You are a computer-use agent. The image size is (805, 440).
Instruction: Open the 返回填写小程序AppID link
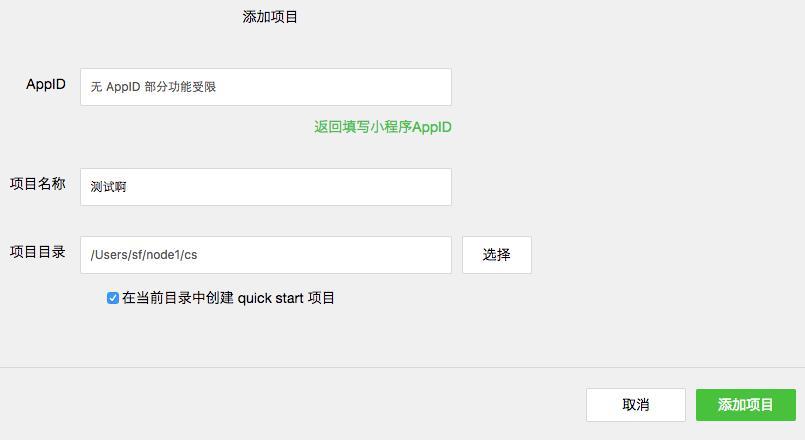click(x=383, y=127)
